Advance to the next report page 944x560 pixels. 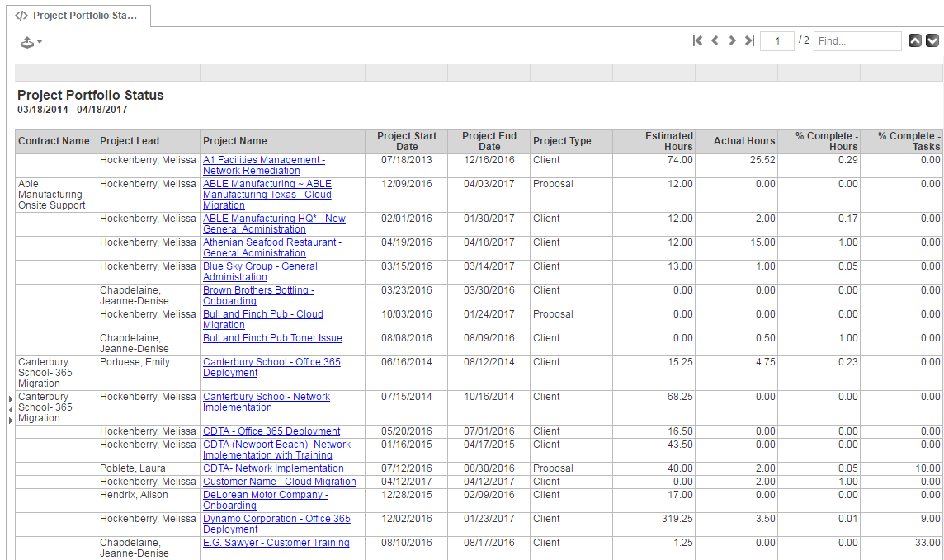point(732,40)
